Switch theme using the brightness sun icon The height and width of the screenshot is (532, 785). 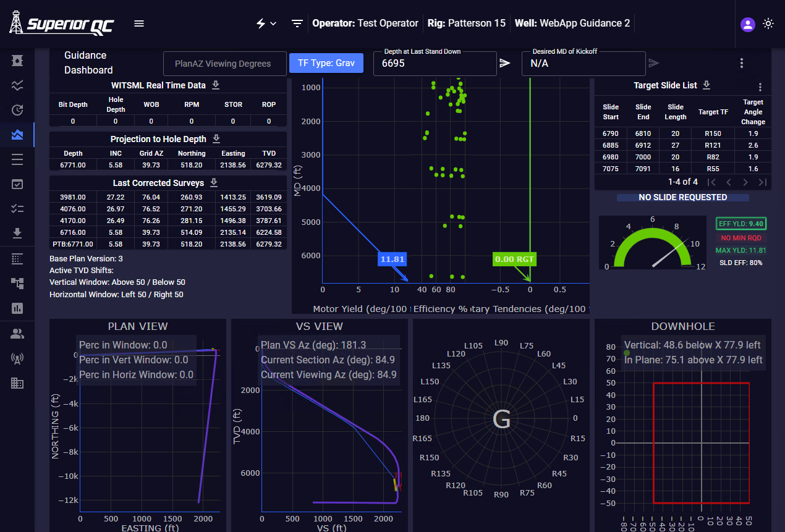pyautogui.click(x=768, y=24)
